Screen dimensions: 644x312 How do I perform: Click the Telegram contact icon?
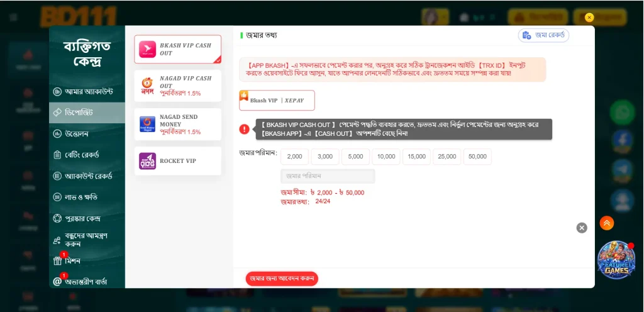click(x=622, y=170)
